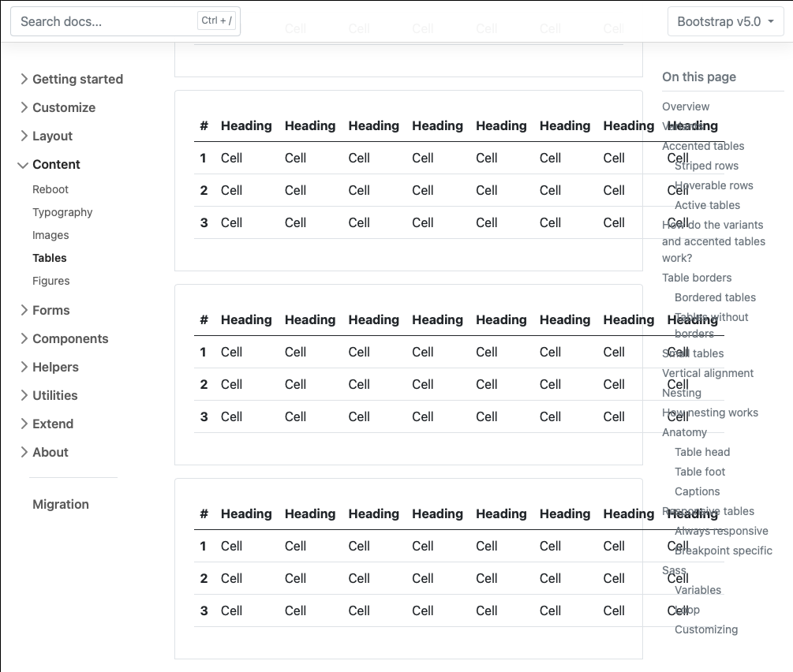This screenshot has width=793, height=672.
Task: Jump to Bordered tables section
Action: pos(715,297)
